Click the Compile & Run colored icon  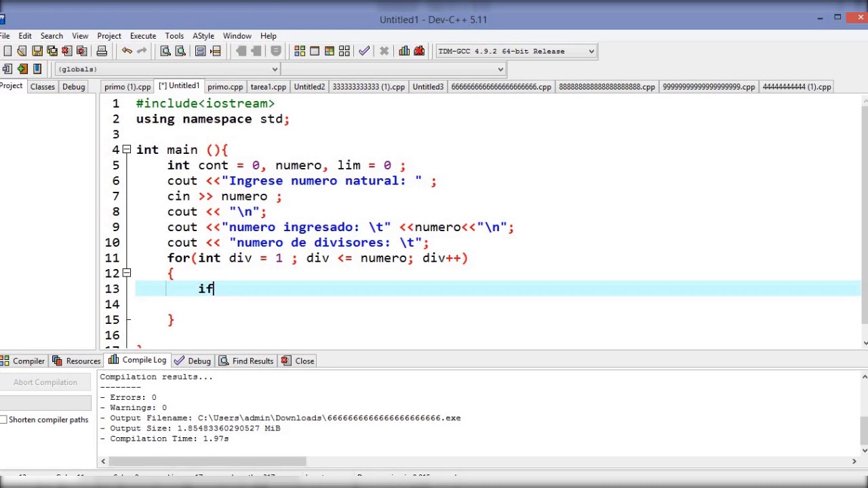(x=330, y=51)
